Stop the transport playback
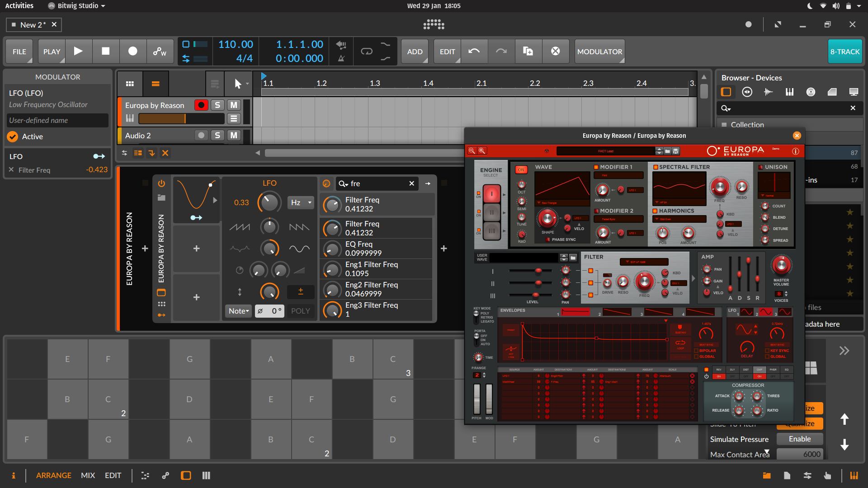Screen dimensions: 868x488 click(x=105, y=52)
